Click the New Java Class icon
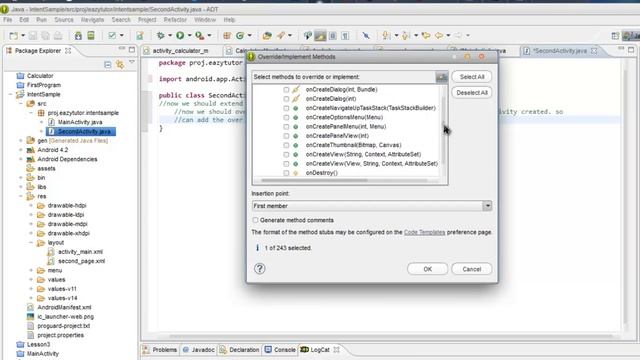Image resolution: width=640 pixels, height=360 pixels. (240, 36)
